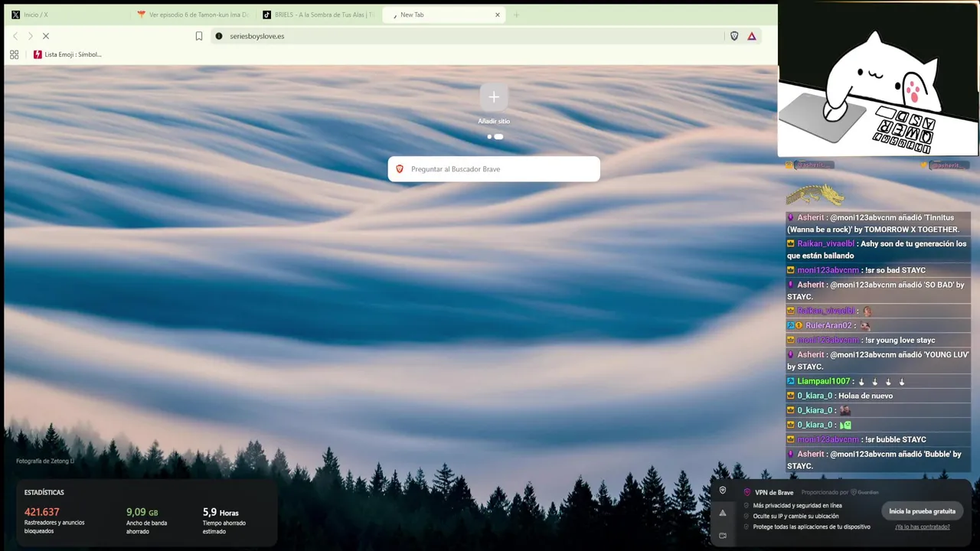Click Brave logo in search box
Screen dimensions: 980x551
point(400,169)
